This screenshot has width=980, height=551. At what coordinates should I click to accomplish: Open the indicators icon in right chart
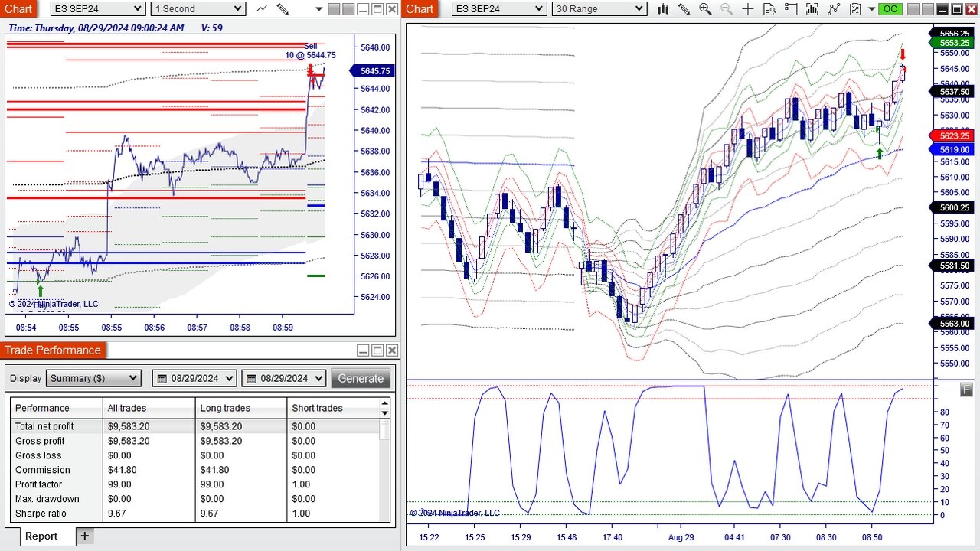pyautogui.click(x=834, y=9)
